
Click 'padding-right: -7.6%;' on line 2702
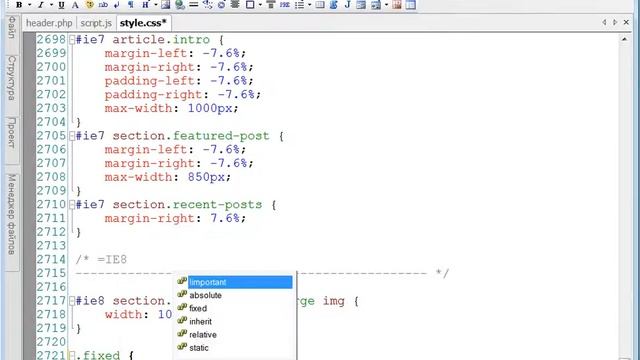point(182,95)
